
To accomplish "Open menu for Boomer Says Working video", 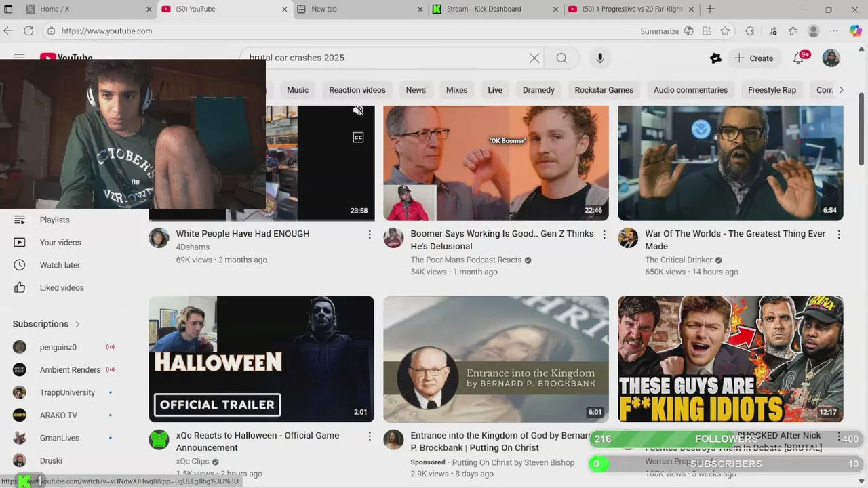I will click(x=604, y=235).
